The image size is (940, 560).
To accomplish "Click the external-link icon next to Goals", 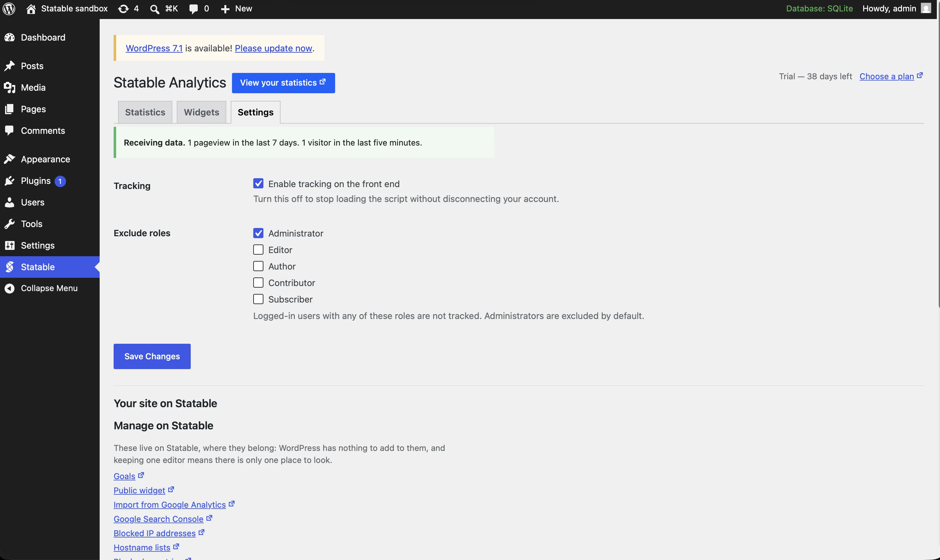I will [x=141, y=475].
